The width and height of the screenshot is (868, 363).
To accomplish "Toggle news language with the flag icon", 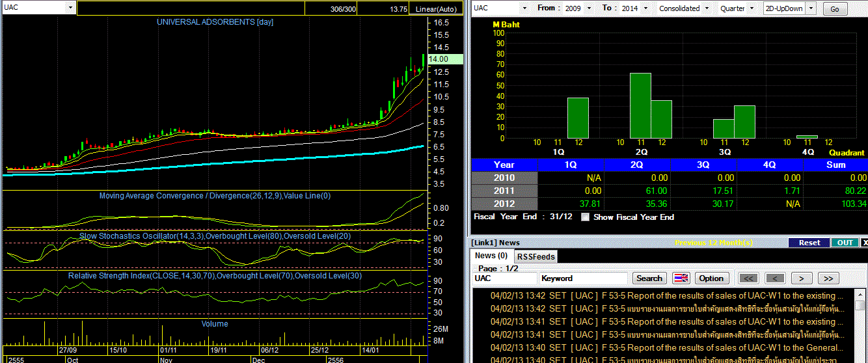I will coord(681,278).
